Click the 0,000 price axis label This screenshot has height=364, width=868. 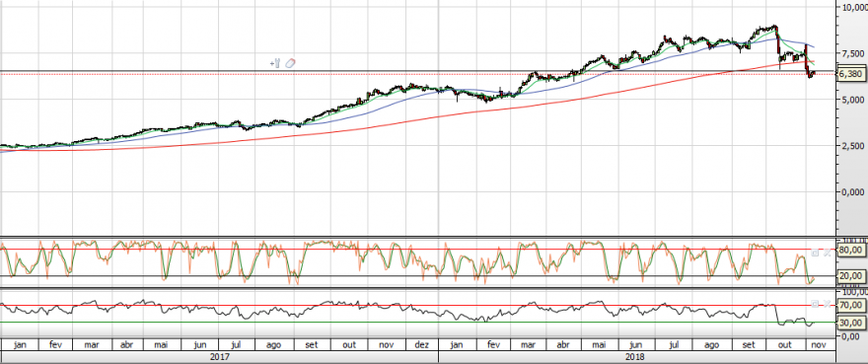(x=852, y=191)
